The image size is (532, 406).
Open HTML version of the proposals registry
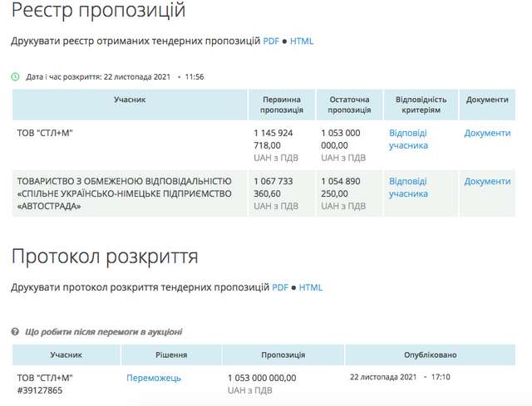coord(302,41)
